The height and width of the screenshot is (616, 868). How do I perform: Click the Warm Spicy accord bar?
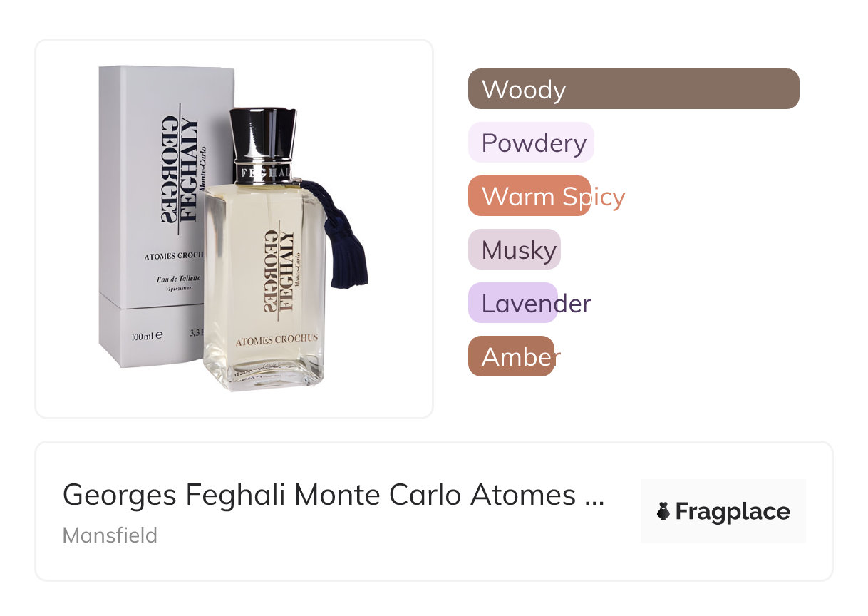[x=529, y=196]
